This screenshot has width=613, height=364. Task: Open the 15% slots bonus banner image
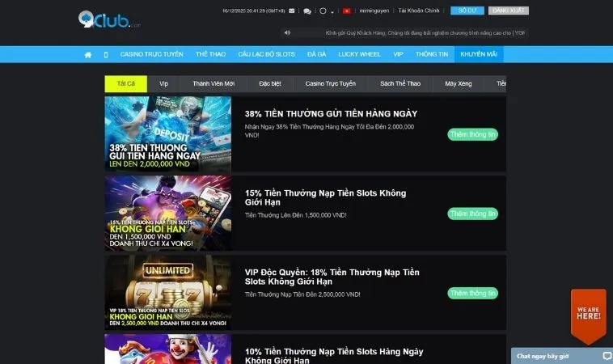tap(167, 213)
